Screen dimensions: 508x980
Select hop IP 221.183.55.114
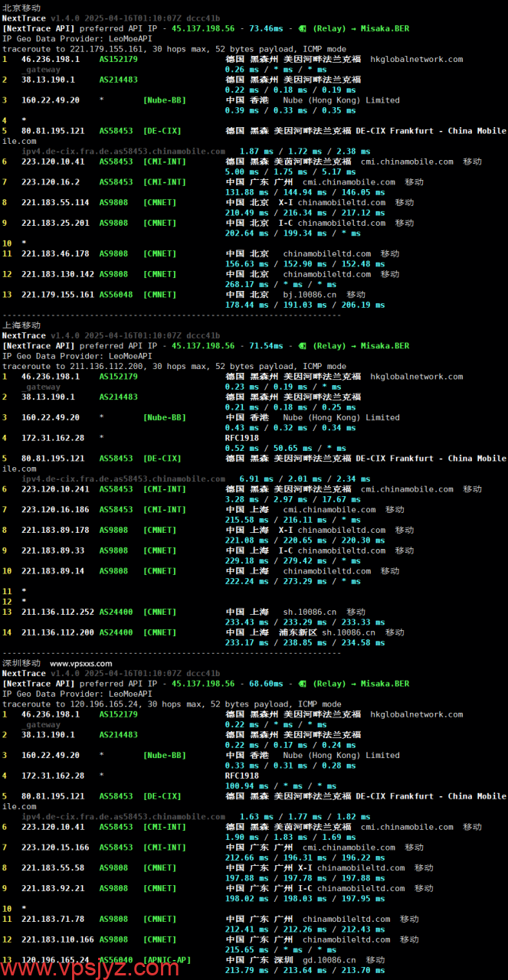click(55, 203)
